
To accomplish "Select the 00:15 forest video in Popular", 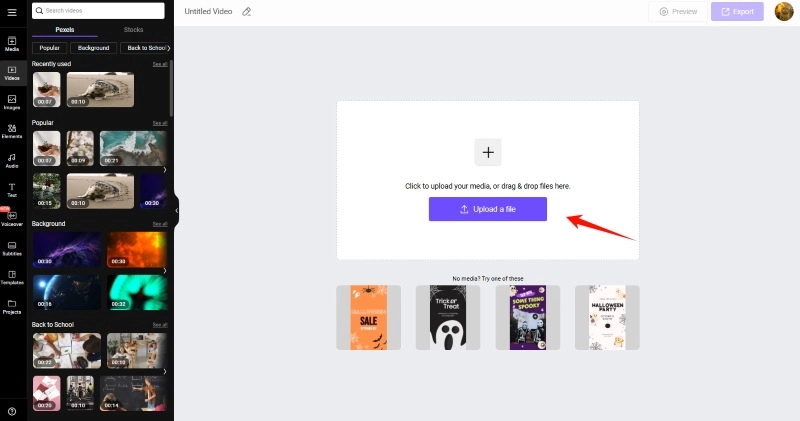I will (x=46, y=191).
